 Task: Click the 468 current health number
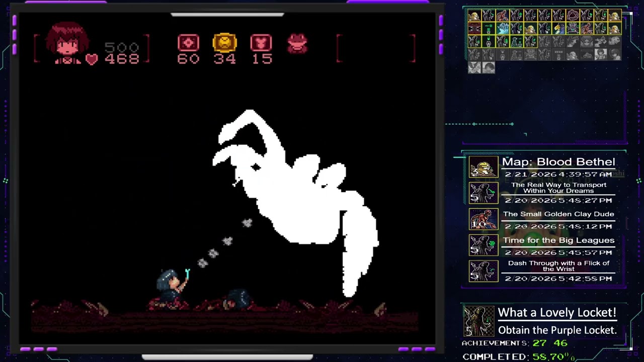pyautogui.click(x=122, y=59)
